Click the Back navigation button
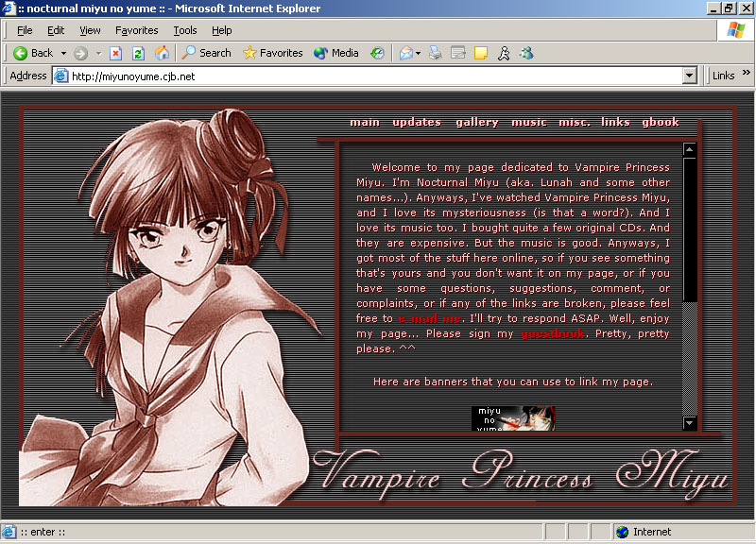The height and width of the screenshot is (544, 756). pos(33,53)
